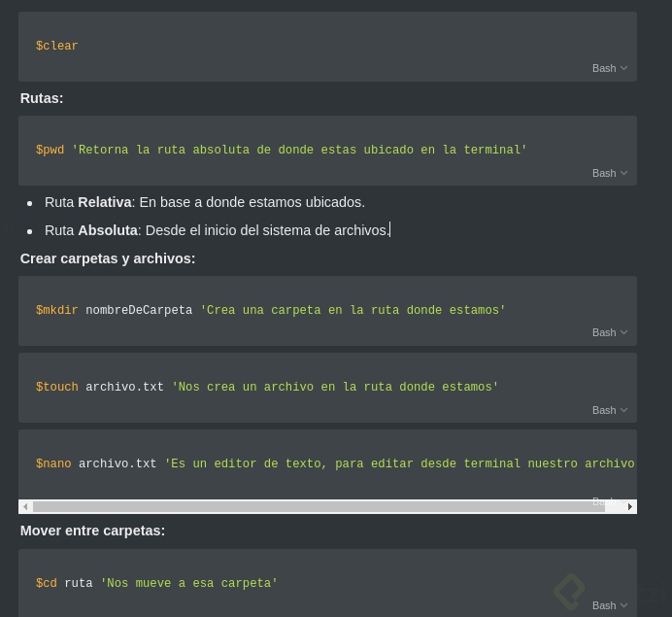This screenshot has height=617, width=672.
Task: Open the Bash language dropdown on the clear block
Action: (x=609, y=68)
